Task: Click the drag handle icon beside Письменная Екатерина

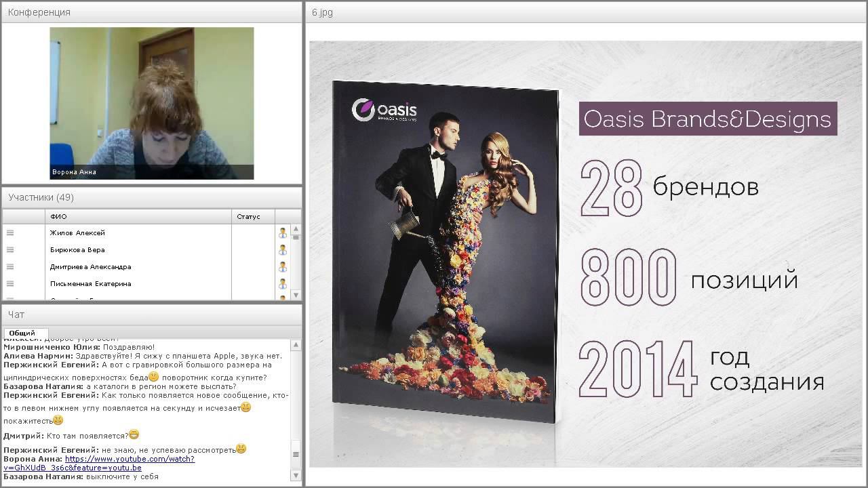Action: [x=10, y=283]
